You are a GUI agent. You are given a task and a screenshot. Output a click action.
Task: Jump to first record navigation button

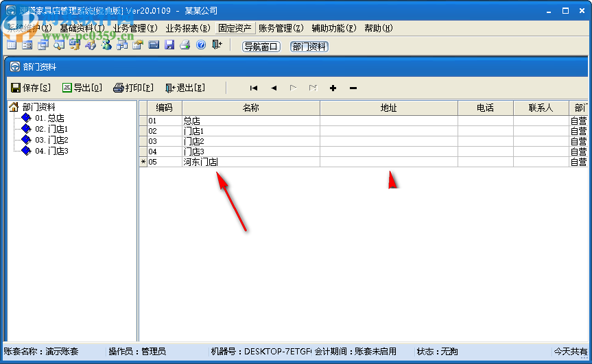click(254, 88)
